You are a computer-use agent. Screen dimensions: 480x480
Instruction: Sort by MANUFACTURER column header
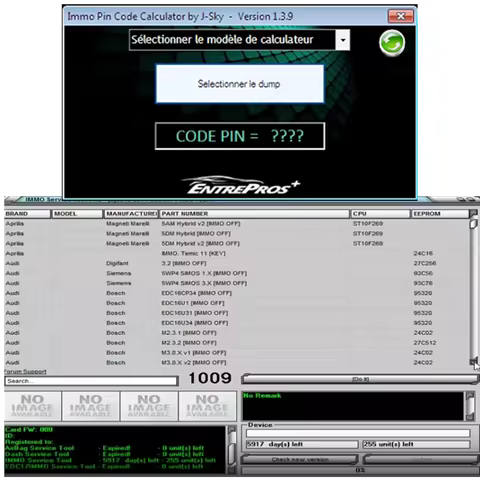[x=131, y=214]
